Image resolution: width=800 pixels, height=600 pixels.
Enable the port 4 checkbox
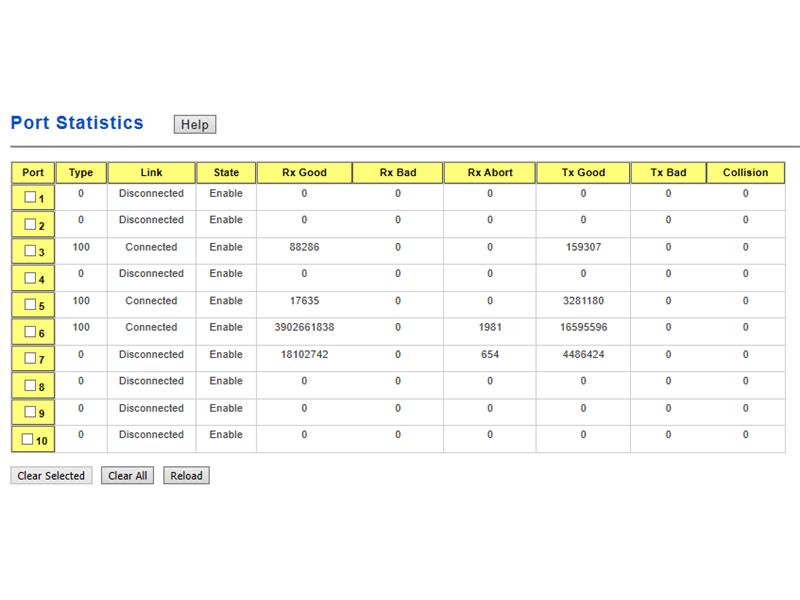pos(30,278)
